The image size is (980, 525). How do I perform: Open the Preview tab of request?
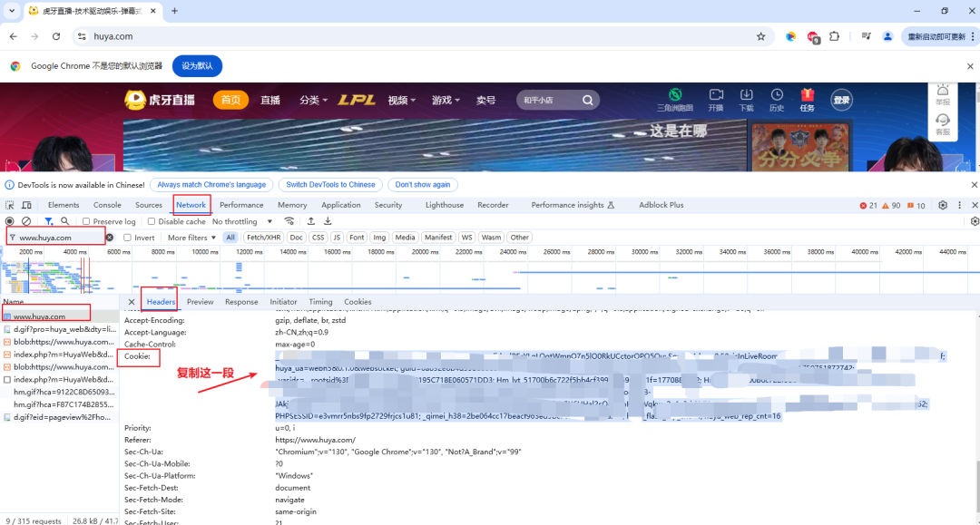200,302
